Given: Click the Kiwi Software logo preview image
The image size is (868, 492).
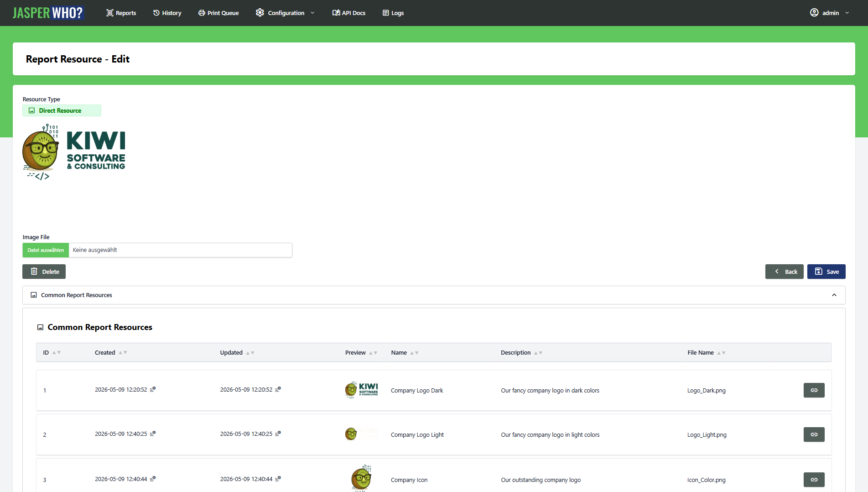Looking at the screenshot, I should click(x=74, y=152).
